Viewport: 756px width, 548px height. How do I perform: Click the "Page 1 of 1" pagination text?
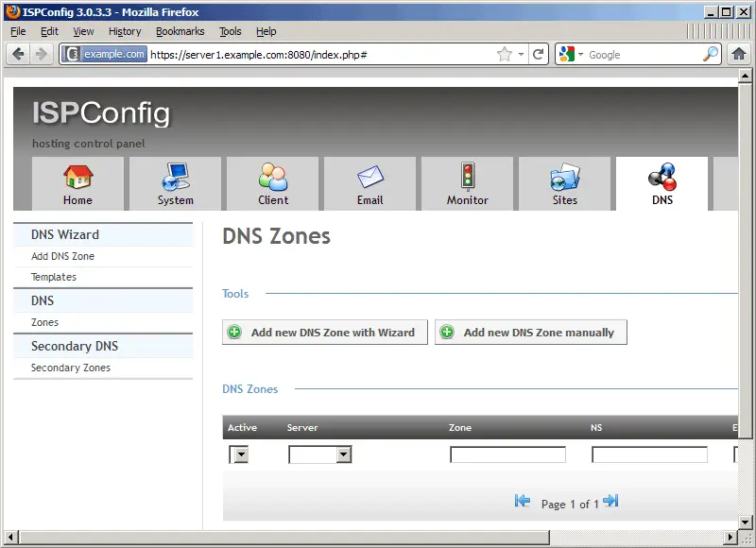(570, 505)
